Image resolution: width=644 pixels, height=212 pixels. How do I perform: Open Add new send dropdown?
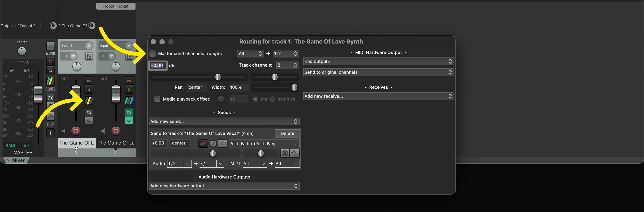(x=224, y=122)
